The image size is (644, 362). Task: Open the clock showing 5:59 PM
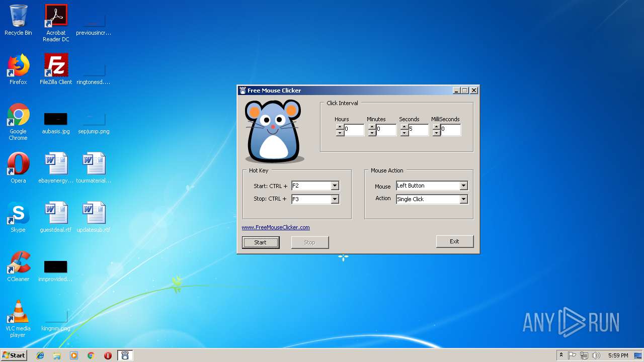pyautogui.click(x=618, y=355)
